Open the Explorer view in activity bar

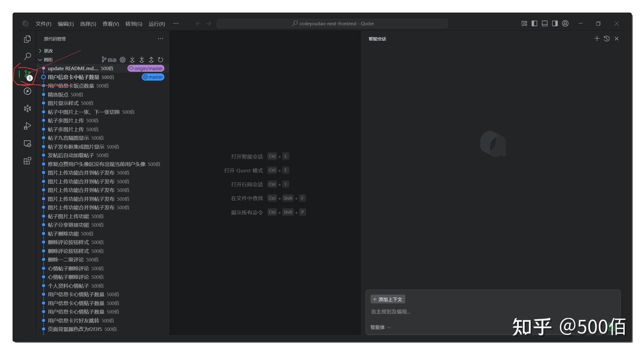[27, 39]
